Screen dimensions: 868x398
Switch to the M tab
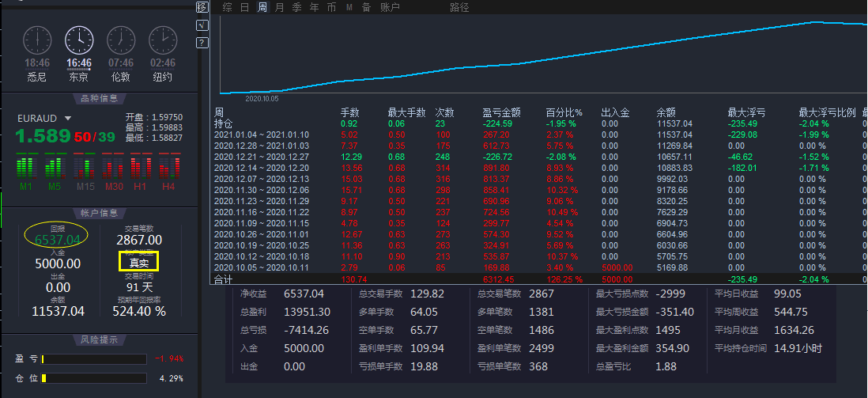tap(349, 7)
